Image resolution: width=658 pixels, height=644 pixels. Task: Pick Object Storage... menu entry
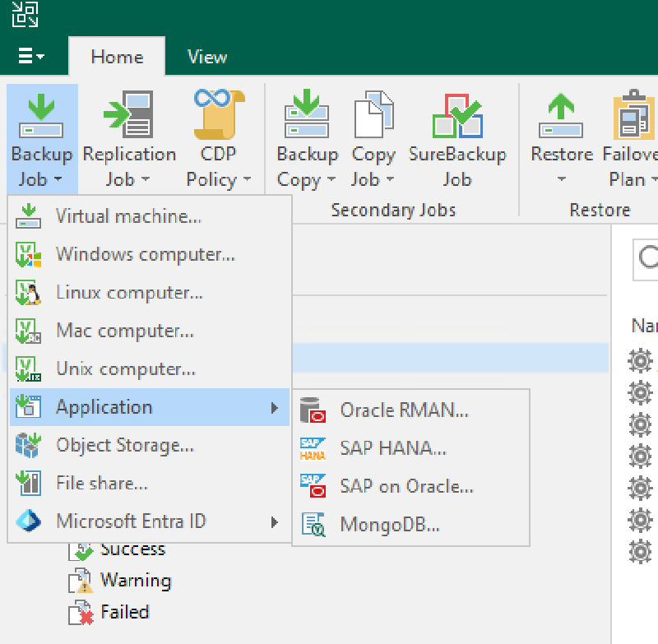point(150,445)
